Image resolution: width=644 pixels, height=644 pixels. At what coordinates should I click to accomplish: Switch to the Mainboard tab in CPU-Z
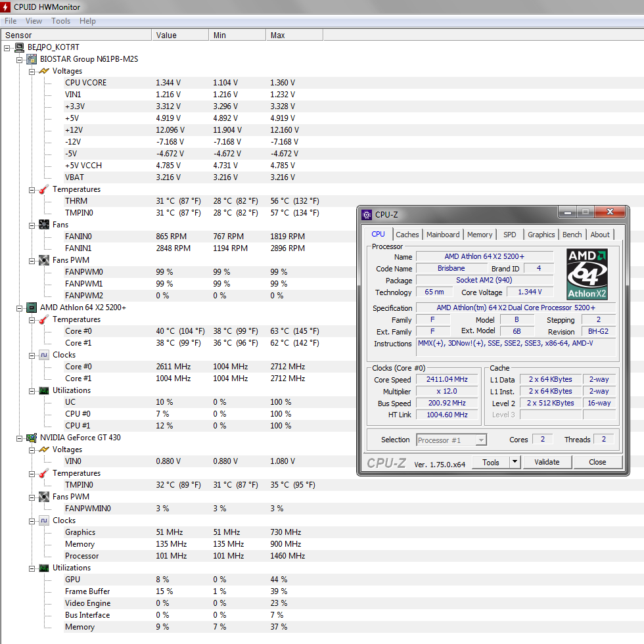443,235
